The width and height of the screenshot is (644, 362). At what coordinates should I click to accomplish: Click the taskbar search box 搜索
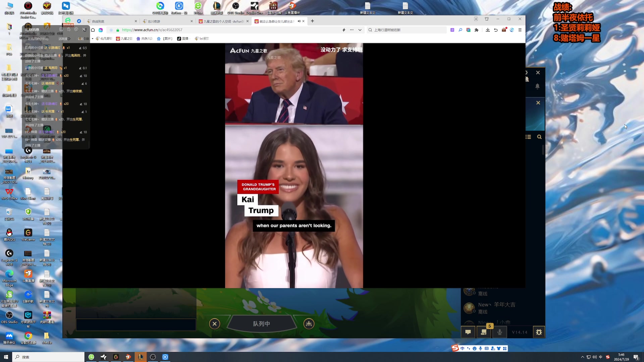point(48,357)
